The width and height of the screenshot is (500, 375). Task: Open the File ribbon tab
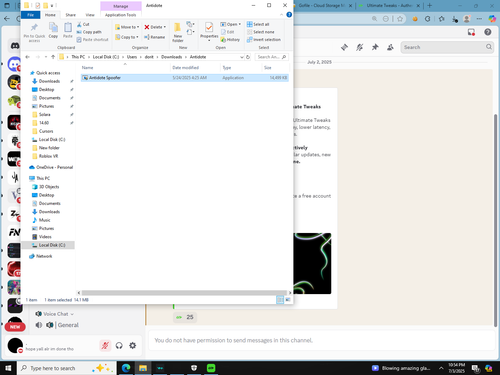pos(30,15)
